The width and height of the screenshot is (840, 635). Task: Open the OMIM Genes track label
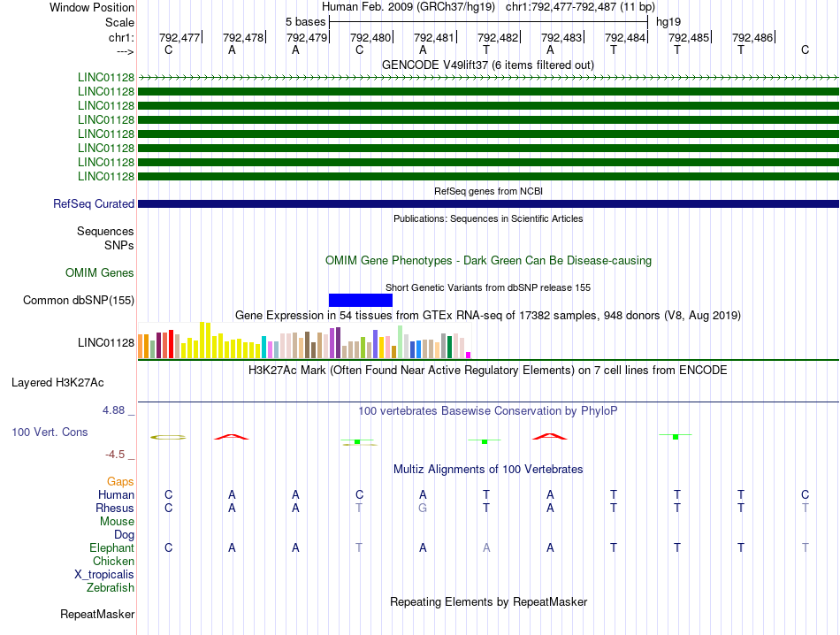tap(100, 272)
